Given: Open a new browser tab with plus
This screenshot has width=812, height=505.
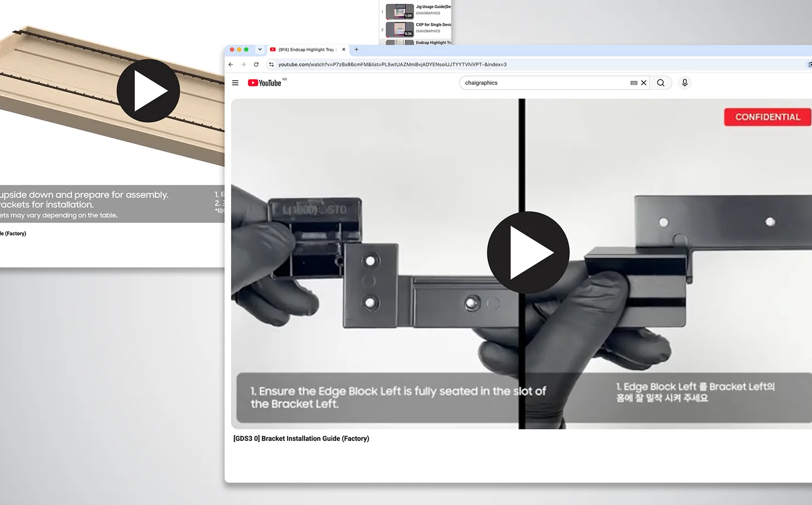Looking at the screenshot, I should click(x=357, y=49).
